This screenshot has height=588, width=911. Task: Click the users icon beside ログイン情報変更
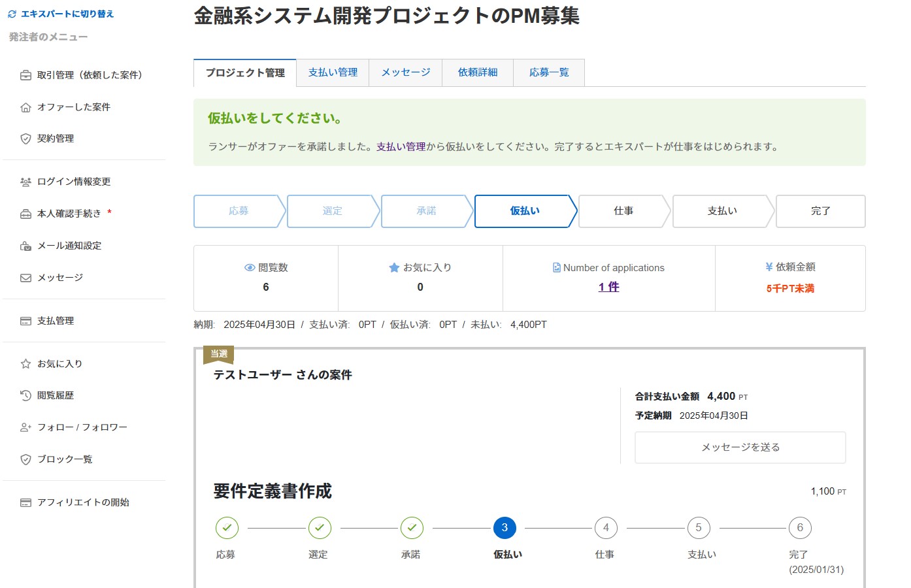pos(25,182)
